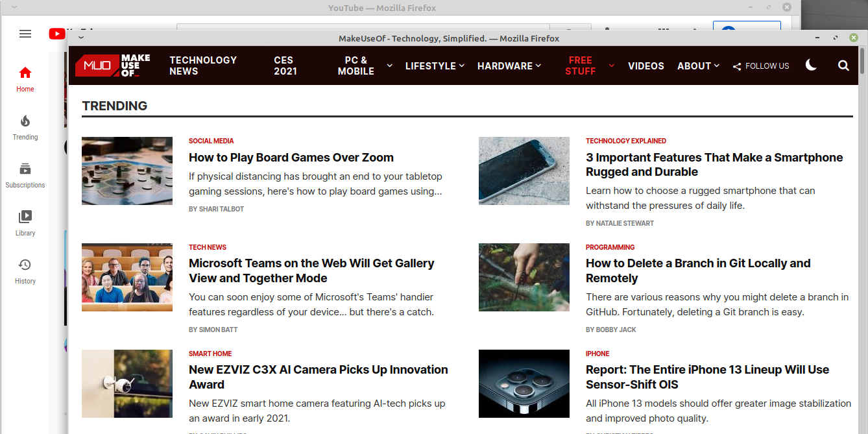
Task: Read 'How to Play Board Games Over Zoom'
Action: [291, 158]
